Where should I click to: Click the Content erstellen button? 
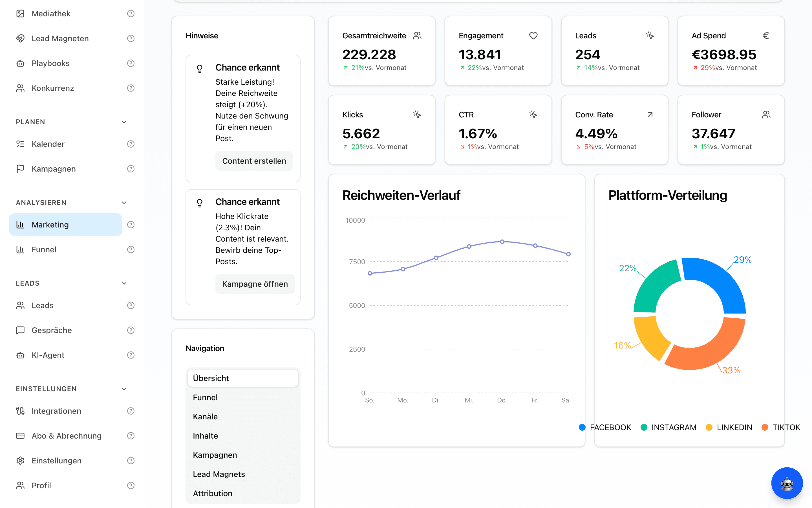(254, 161)
